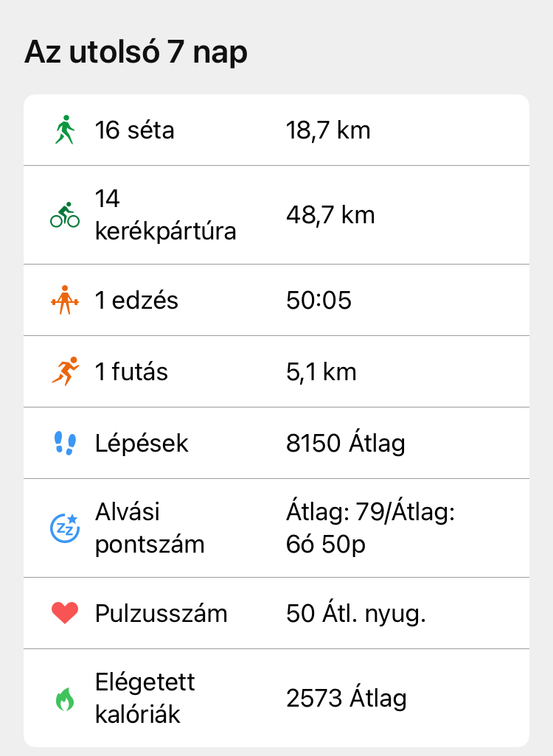
Task: Tap the orange running figure icon
Action: tap(65, 371)
